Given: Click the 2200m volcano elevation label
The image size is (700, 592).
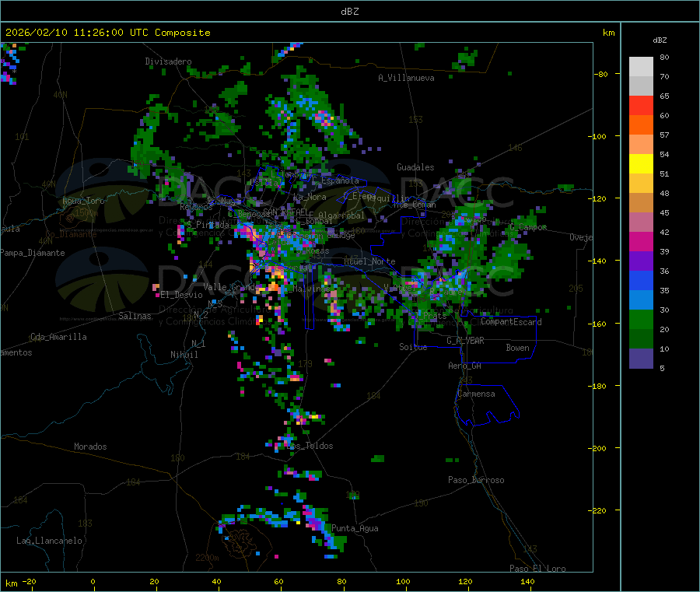Looking at the screenshot, I should [207, 558].
